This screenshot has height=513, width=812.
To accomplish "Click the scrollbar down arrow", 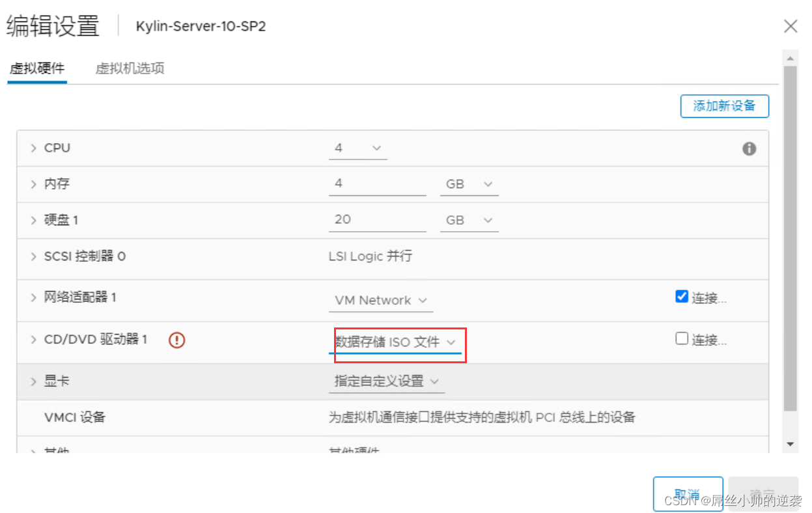I will coord(791,445).
